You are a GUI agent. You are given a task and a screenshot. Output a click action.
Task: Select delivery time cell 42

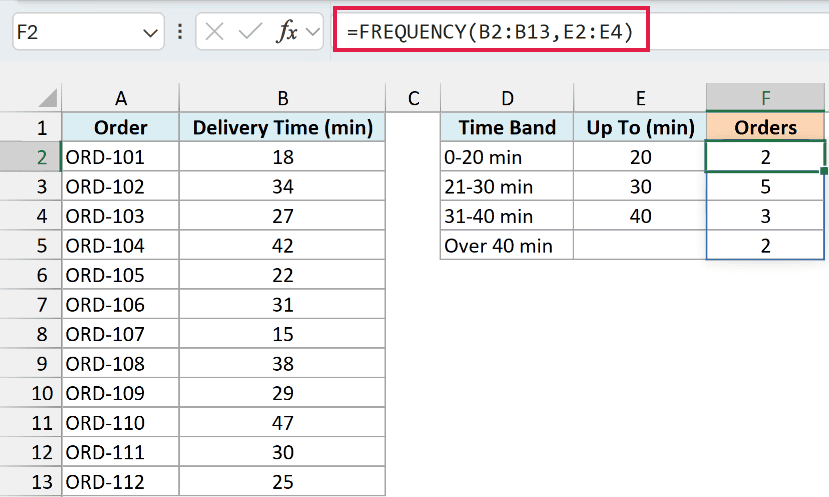(x=282, y=246)
